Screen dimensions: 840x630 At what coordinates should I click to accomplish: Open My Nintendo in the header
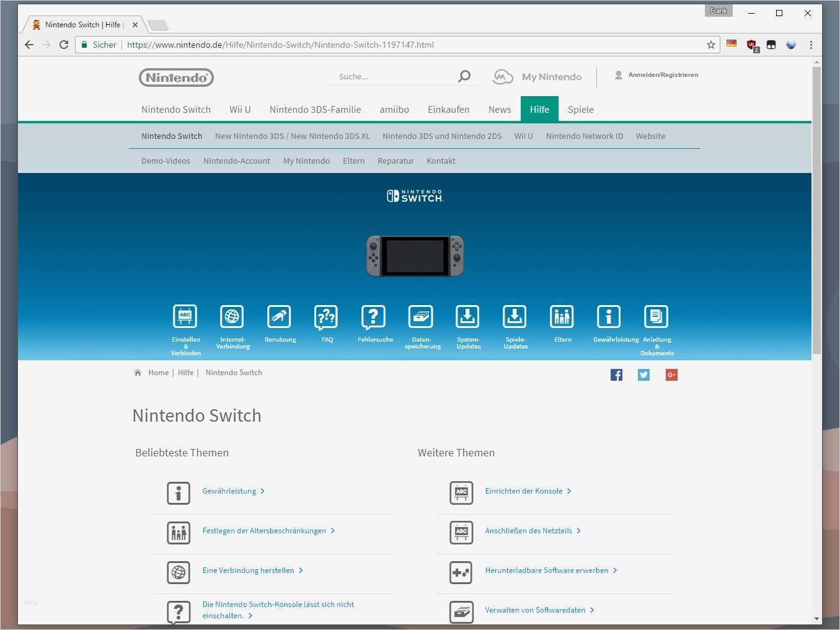click(x=537, y=77)
